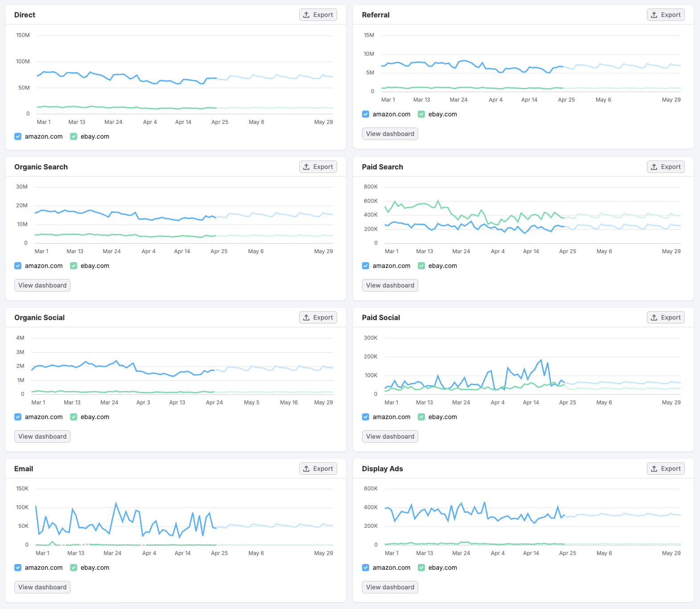
Task: Open View dashboard for Display Ads
Action: (x=390, y=587)
